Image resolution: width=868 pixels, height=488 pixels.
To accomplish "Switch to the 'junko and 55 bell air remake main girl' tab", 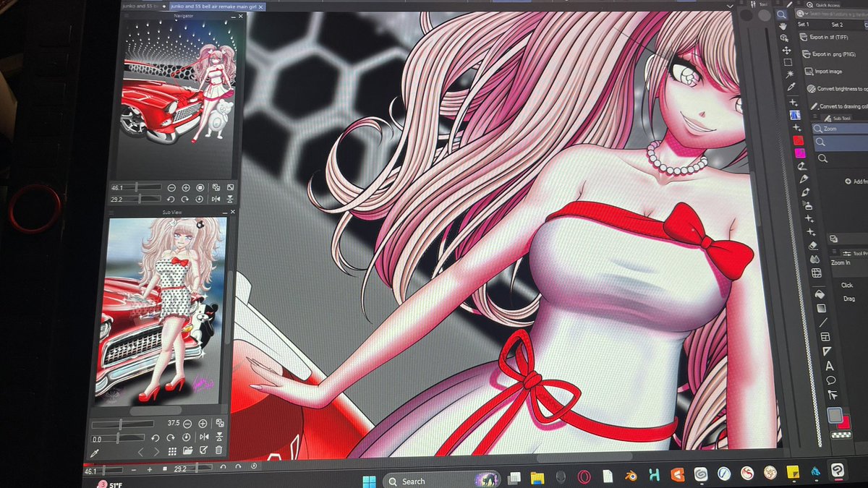I will (218, 6).
